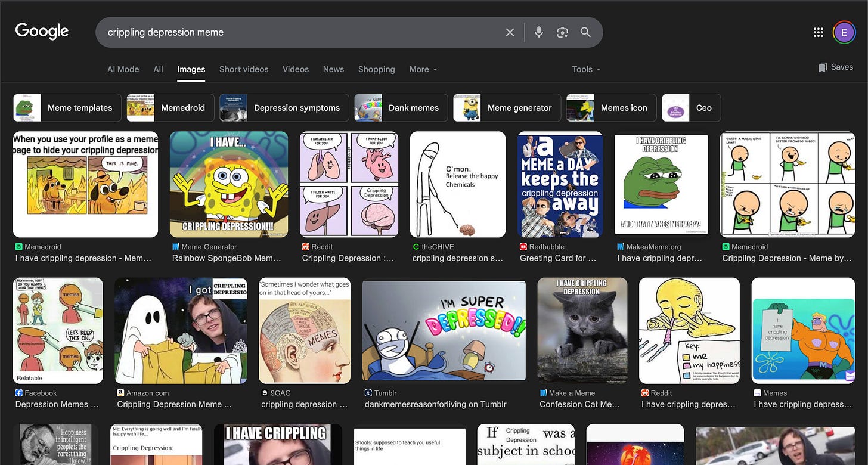Open title 'Crippling Depression Meme ...'
The image size is (868, 465).
pos(174,404)
